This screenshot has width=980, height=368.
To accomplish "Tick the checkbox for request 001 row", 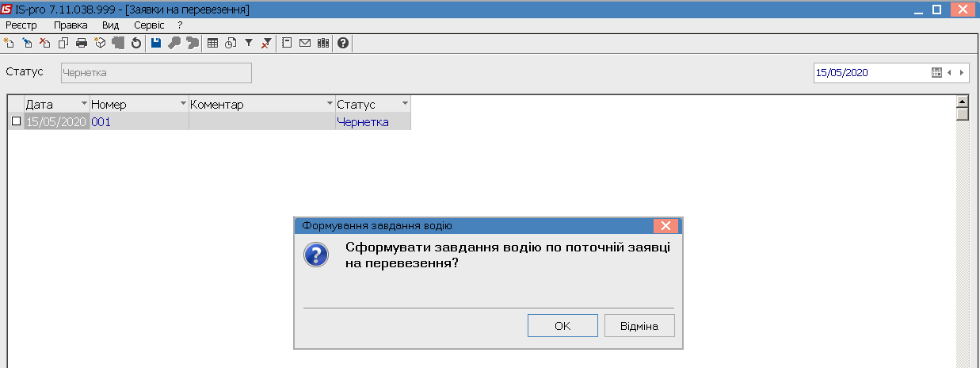I will click(x=16, y=121).
